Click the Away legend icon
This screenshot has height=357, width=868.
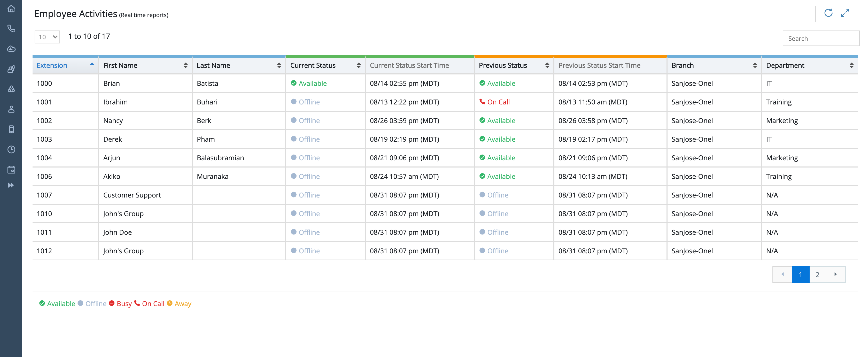coord(169,303)
